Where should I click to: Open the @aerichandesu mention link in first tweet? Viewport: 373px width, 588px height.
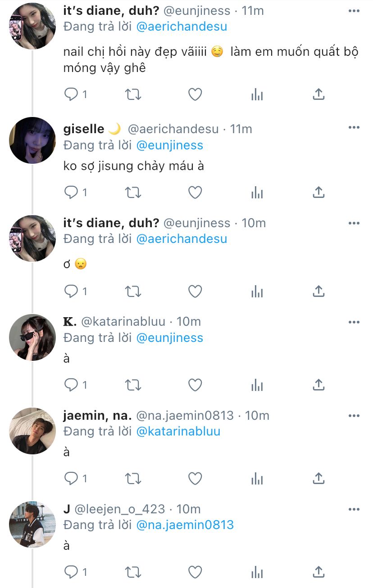181,27
